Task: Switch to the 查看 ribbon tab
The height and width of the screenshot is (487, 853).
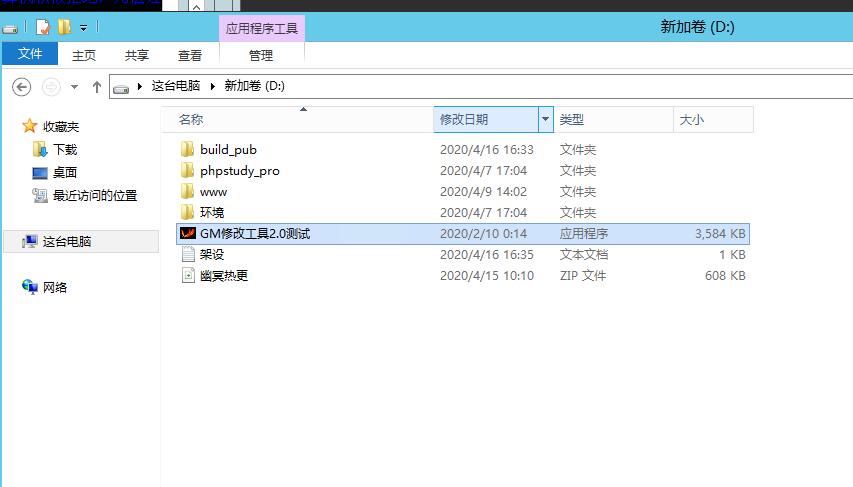Action: point(190,56)
